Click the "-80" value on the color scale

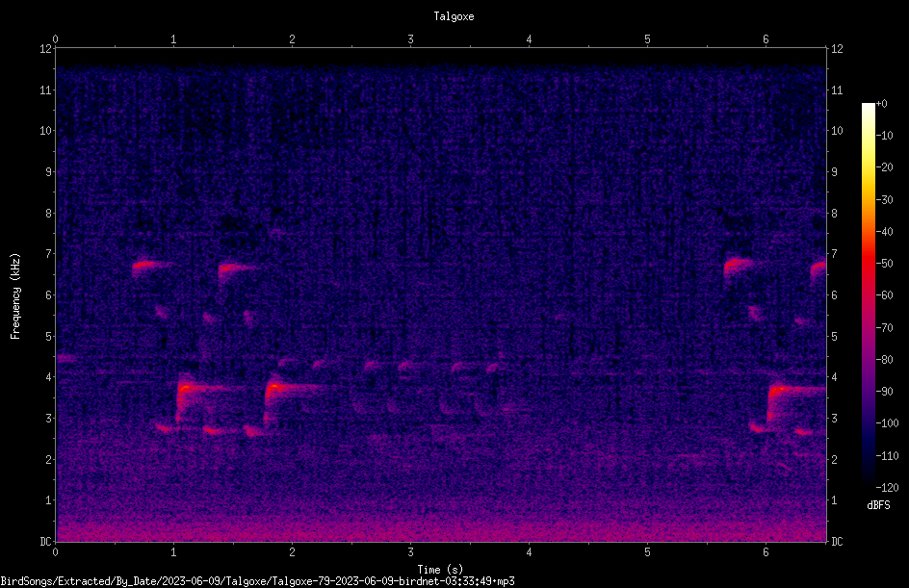tap(884, 360)
